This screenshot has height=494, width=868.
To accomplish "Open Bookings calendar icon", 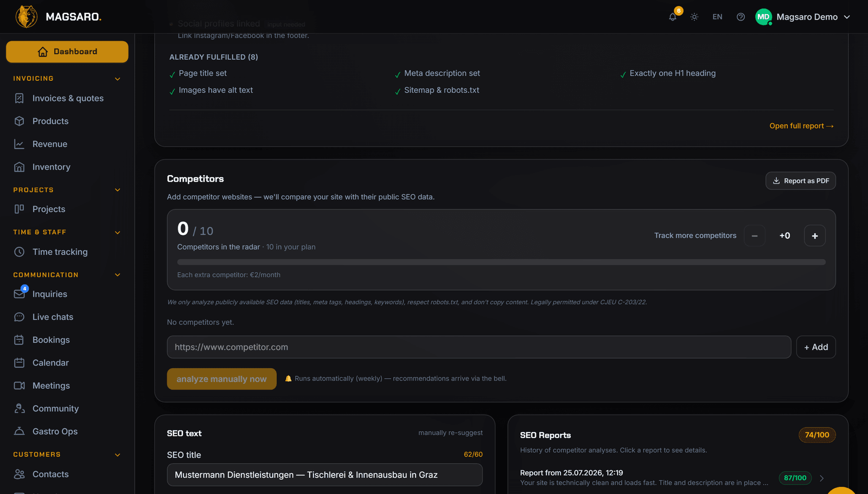I will coord(20,340).
